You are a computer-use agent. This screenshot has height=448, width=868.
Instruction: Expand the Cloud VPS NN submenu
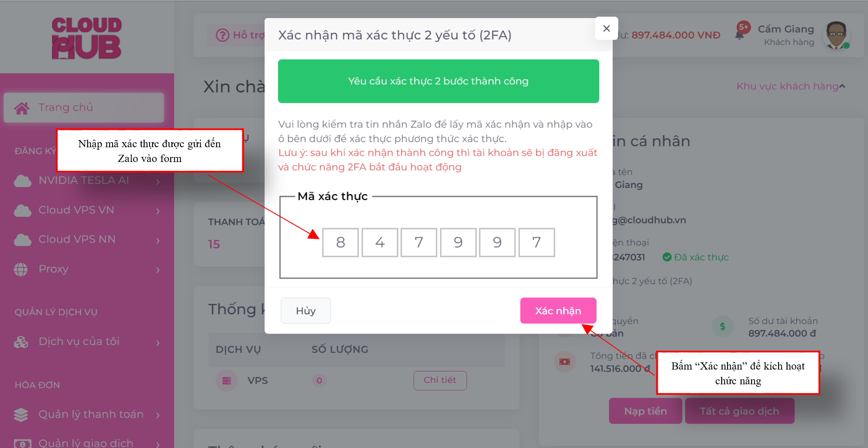pos(158,240)
